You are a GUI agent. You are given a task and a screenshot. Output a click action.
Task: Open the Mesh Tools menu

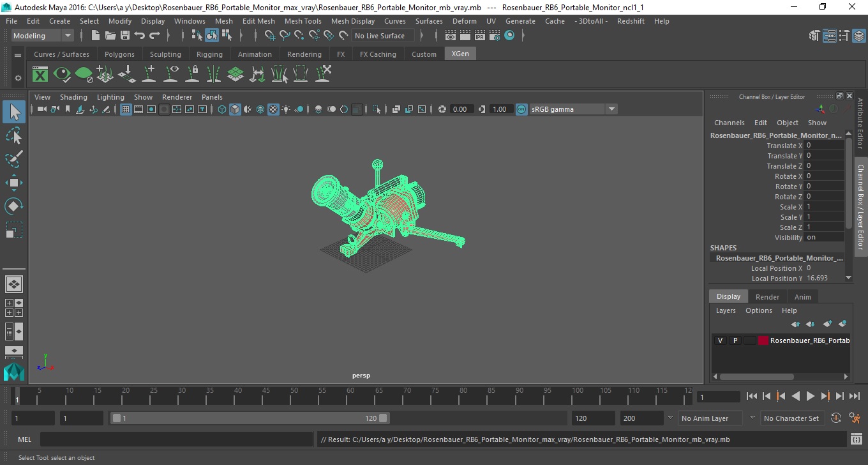coord(303,21)
